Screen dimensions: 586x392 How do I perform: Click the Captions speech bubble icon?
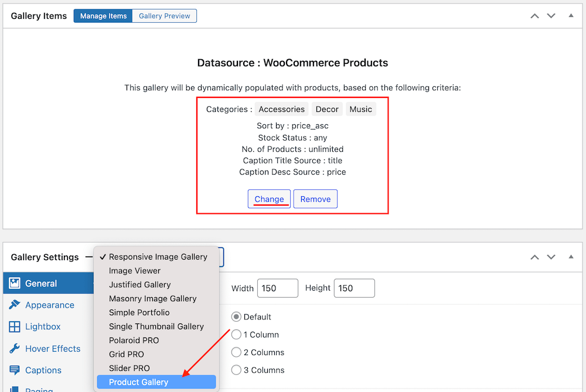pyautogui.click(x=15, y=370)
